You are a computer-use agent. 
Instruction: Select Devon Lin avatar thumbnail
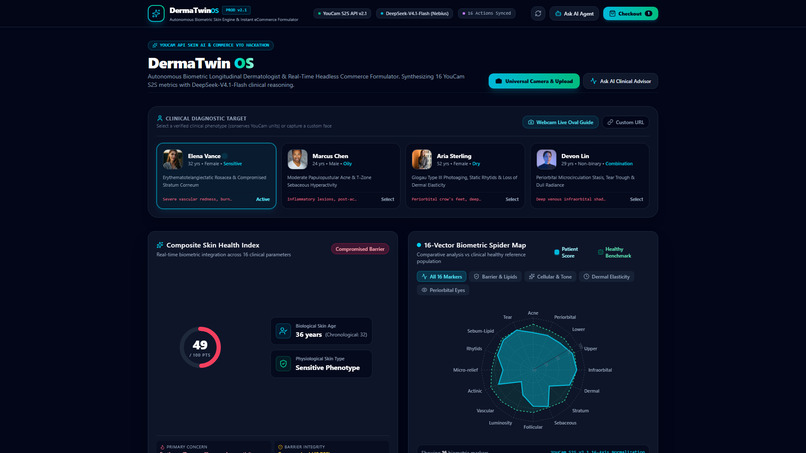(x=546, y=159)
